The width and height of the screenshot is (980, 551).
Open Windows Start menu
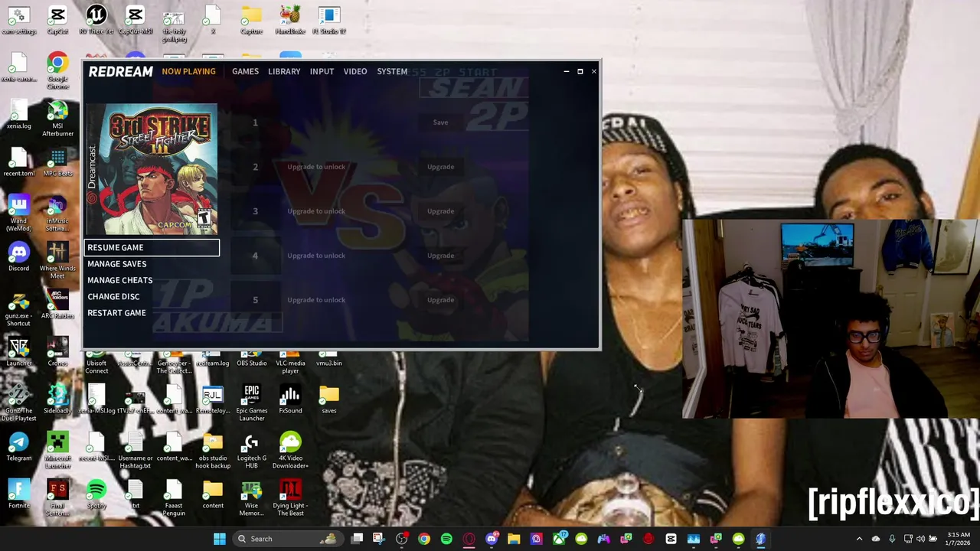pos(220,539)
